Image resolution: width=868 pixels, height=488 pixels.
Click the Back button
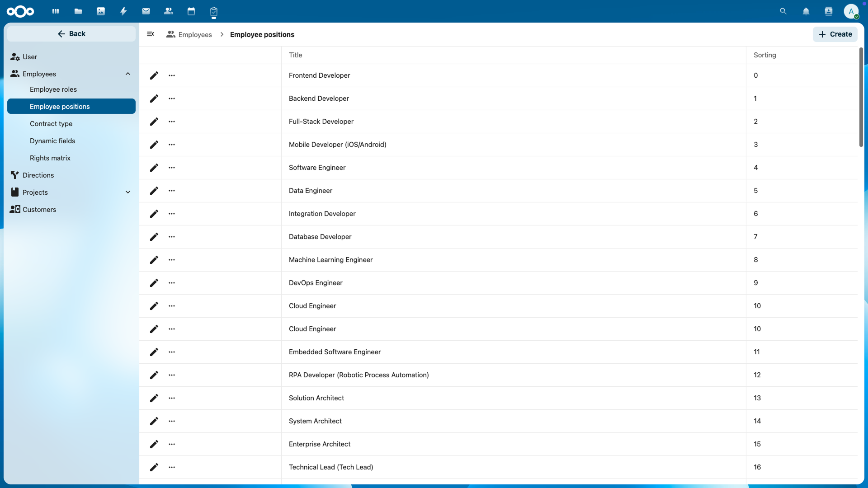click(x=71, y=34)
